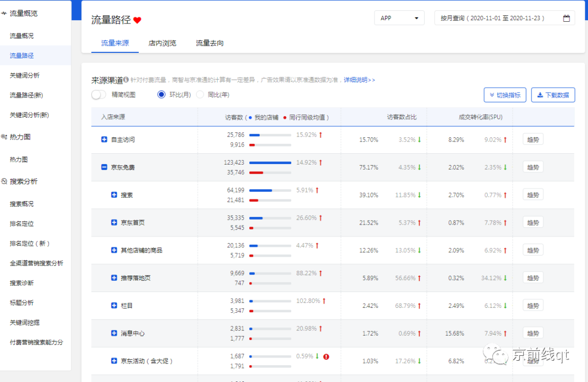
Task: Click 趋势 button in 推荐落地页 row
Action: [533, 278]
